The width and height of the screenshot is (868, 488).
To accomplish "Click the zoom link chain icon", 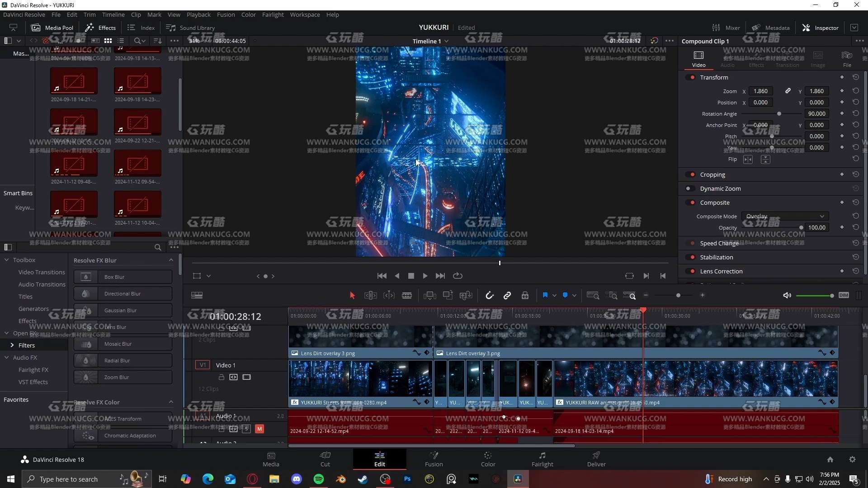I will [x=788, y=91].
